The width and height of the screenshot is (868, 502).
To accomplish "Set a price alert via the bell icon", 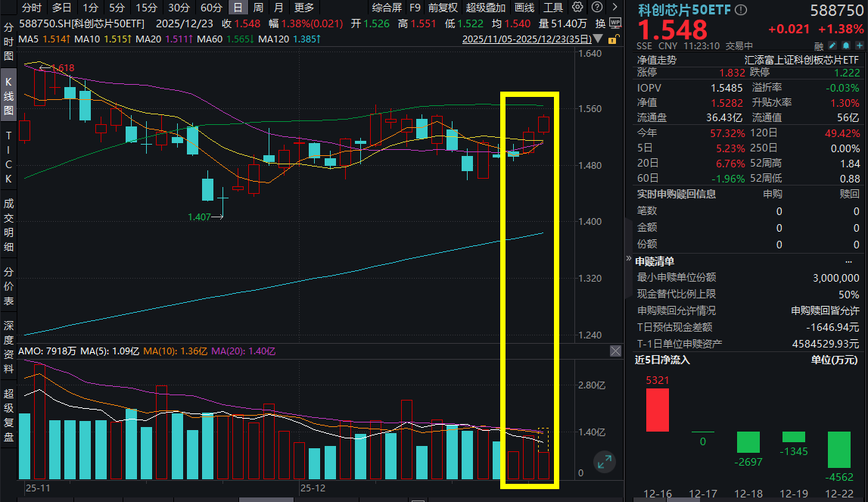I will point(846,45).
